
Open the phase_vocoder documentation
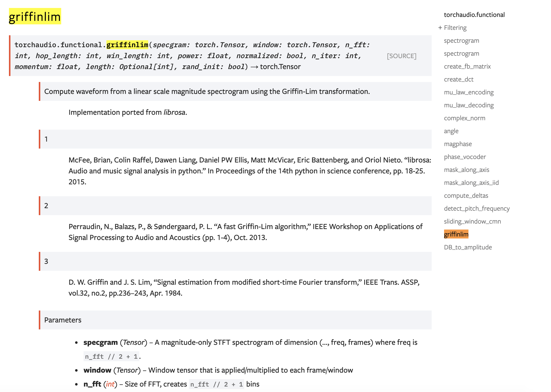tap(465, 157)
